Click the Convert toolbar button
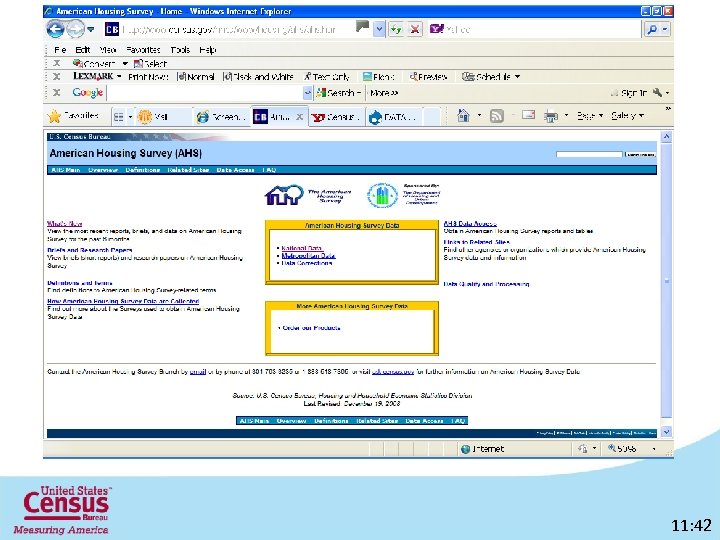 (94, 63)
